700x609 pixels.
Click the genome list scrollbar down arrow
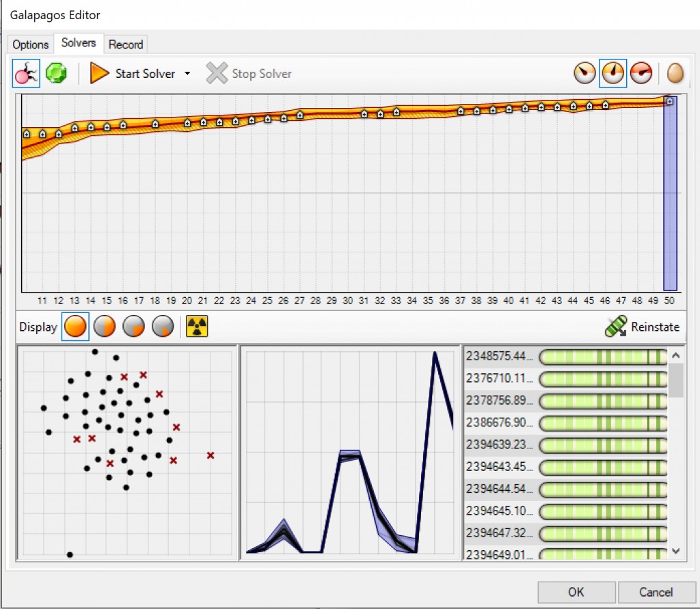tap(675, 551)
